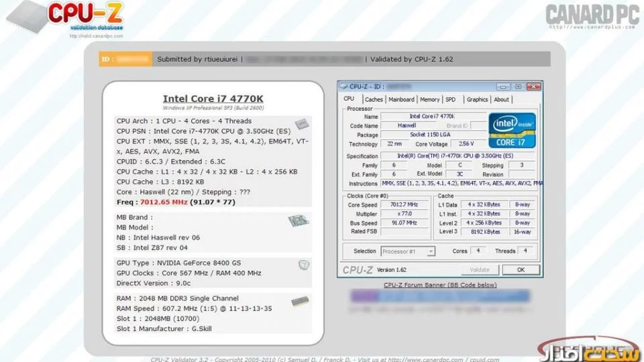Screen dimensions: 644x362
Task: Click the Package field Socket 1150 LGA
Action: pos(433,135)
